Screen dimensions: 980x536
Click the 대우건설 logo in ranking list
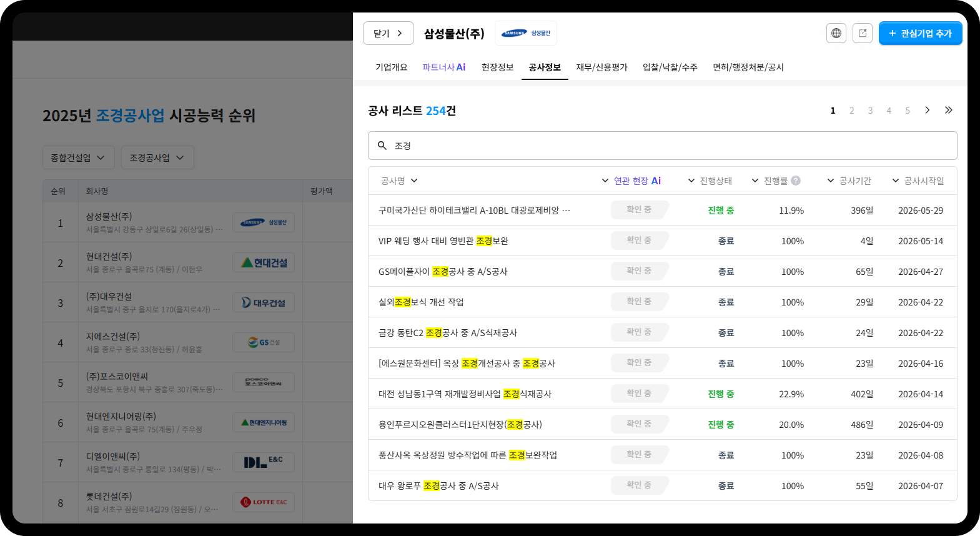[264, 302]
